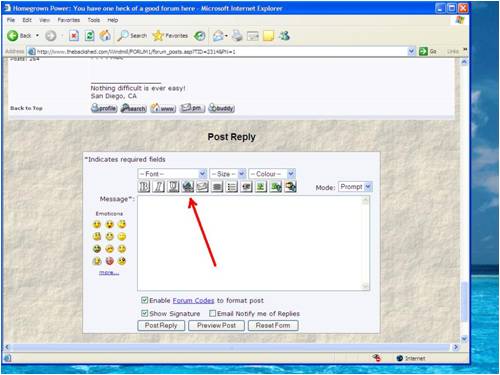The image size is (500, 375).
Task: Click the Post Reply button
Action: tap(161, 325)
